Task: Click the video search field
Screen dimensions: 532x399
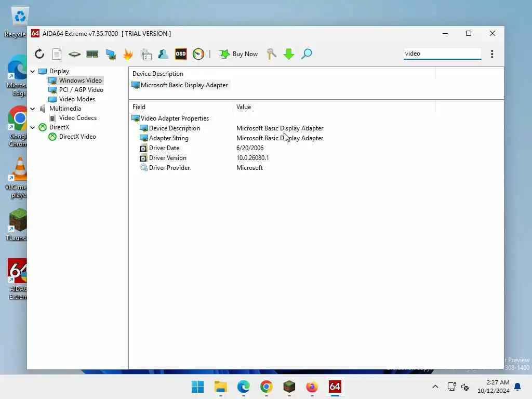Action: point(443,54)
